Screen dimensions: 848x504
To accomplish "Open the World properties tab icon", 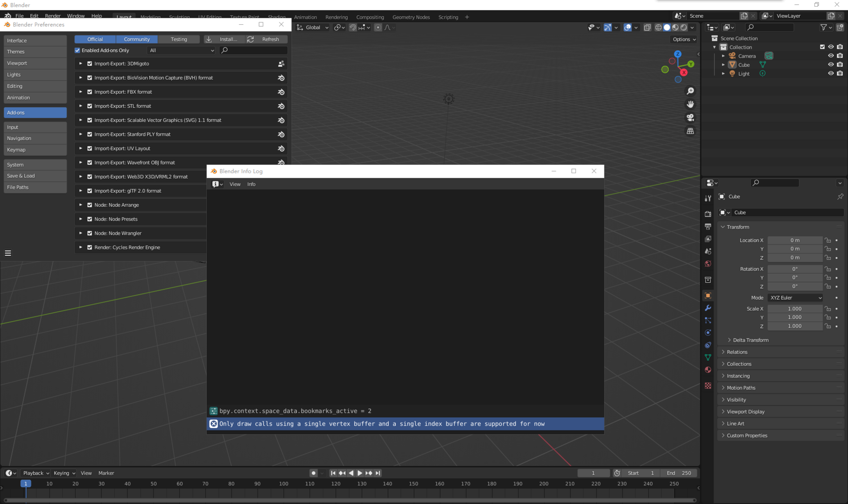I will pyautogui.click(x=708, y=264).
